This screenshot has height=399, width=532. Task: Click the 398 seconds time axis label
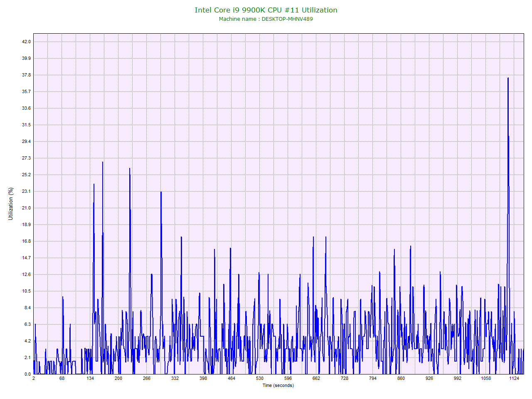[x=203, y=378]
